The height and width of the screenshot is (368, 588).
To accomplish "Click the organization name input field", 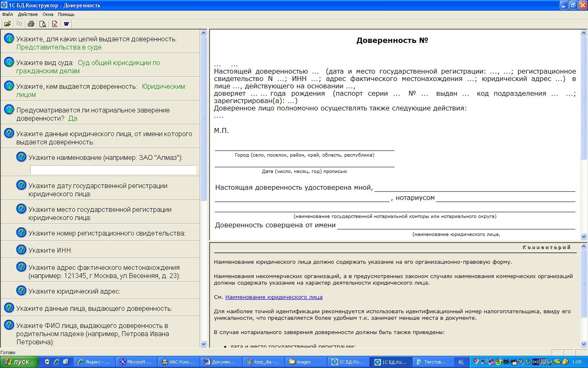I will [114, 170].
